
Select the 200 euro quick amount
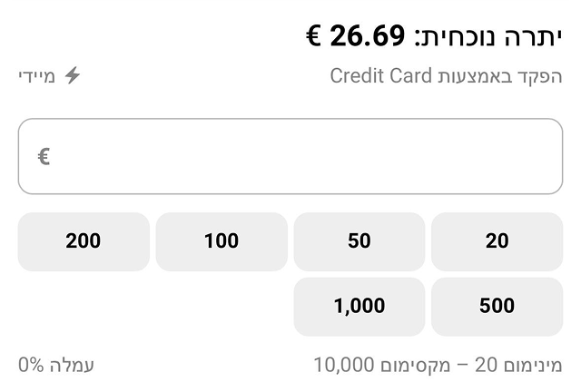click(84, 241)
